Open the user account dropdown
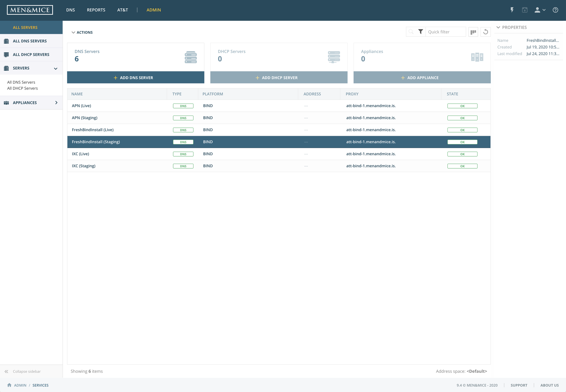The height and width of the screenshot is (392, 566). pyautogui.click(x=540, y=10)
